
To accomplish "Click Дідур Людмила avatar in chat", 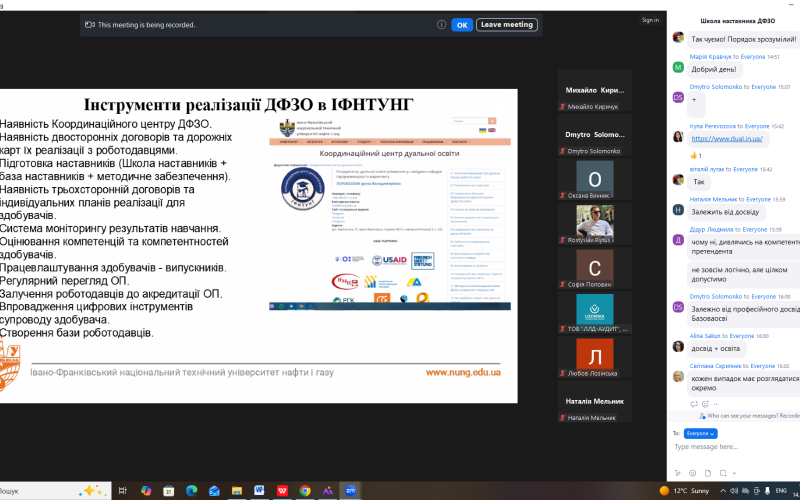I will [x=678, y=240].
